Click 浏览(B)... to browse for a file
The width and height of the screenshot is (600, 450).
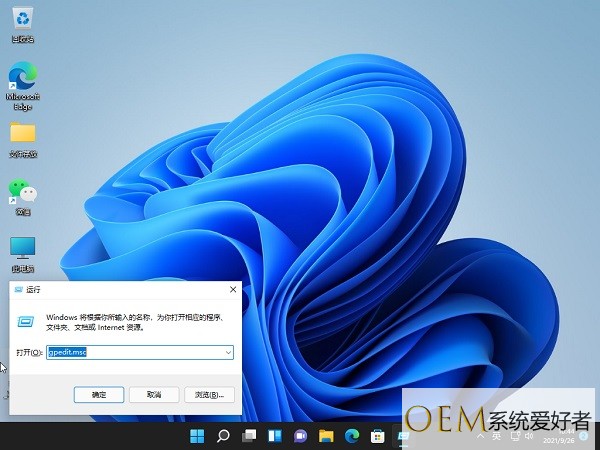point(209,394)
